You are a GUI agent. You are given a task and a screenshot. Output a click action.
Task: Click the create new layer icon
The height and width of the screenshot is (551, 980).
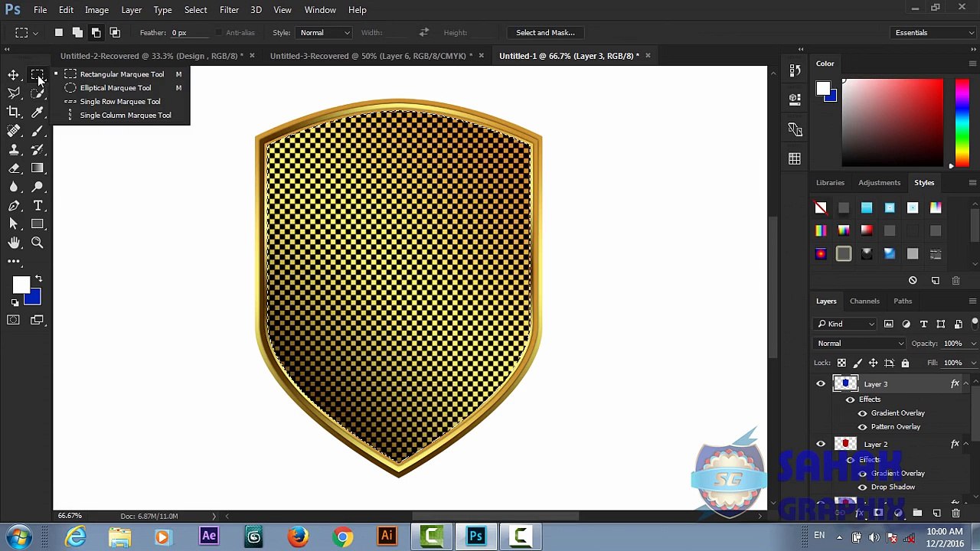tap(936, 513)
